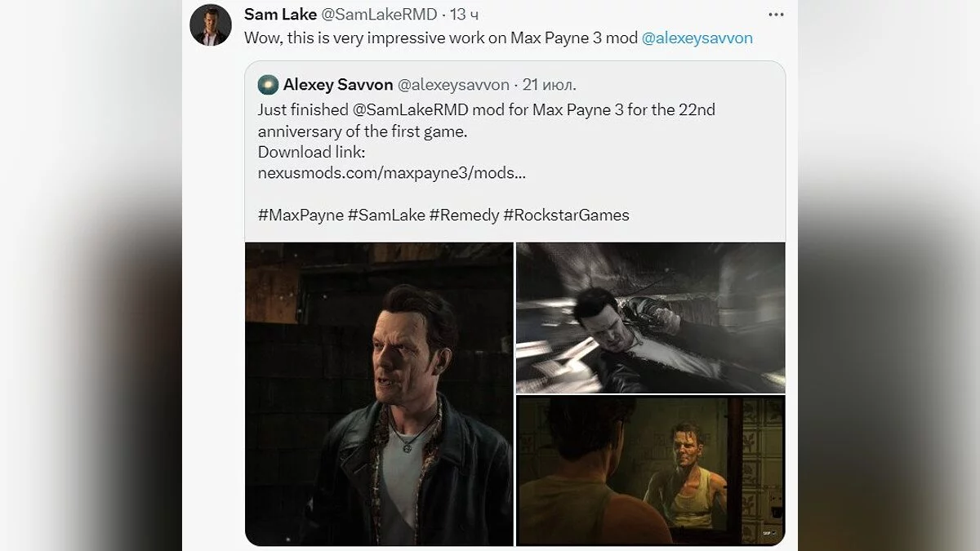The image size is (980, 551).
Task: Open the "21 июл." quoted tweet date
Action: [x=549, y=85]
